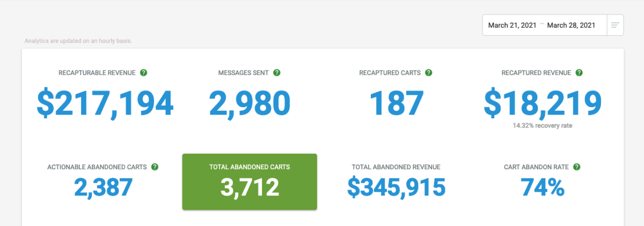Viewport: 644px width, 226px height.
Task: Click help icon beside Messages Sent
Action: [277, 73]
